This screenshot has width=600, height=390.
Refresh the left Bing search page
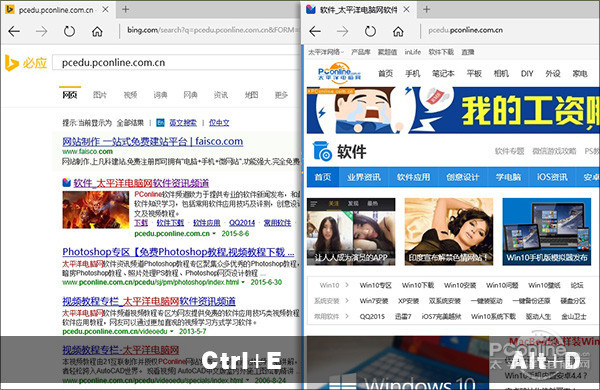point(69,31)
